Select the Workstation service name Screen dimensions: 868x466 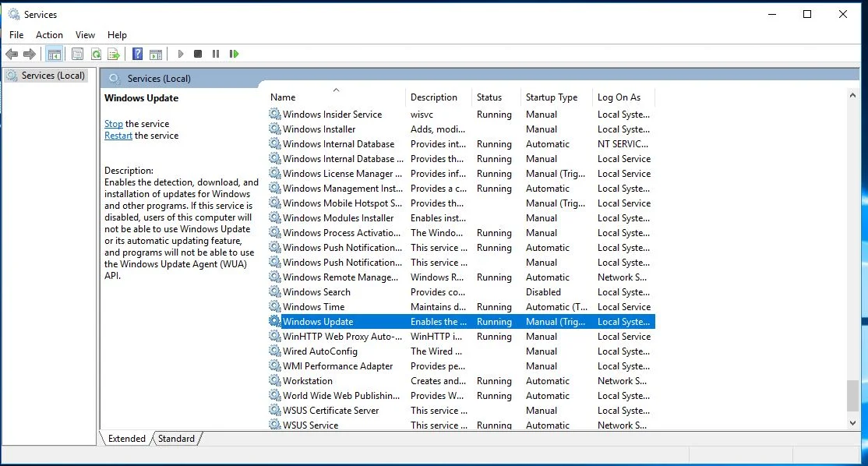pyautogui.click(x=308, y=381)
